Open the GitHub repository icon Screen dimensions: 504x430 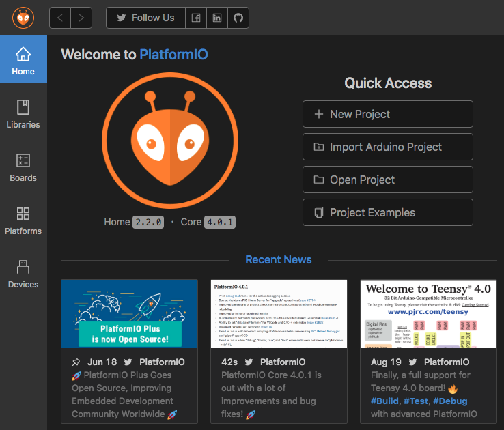(238, 18)
